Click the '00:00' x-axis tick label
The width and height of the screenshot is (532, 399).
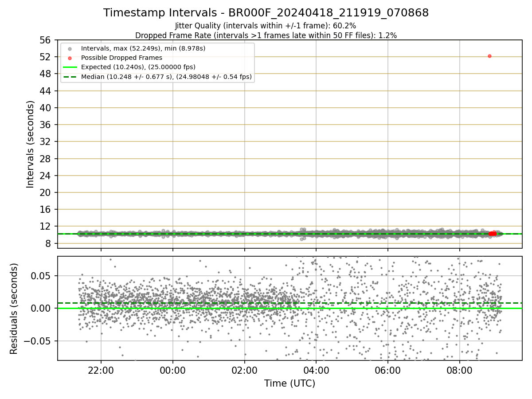[172, 370]
